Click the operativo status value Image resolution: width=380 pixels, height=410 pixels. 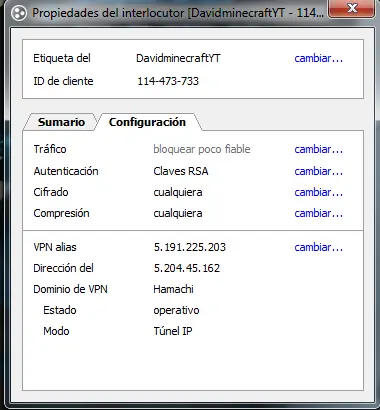coord(176,310)
